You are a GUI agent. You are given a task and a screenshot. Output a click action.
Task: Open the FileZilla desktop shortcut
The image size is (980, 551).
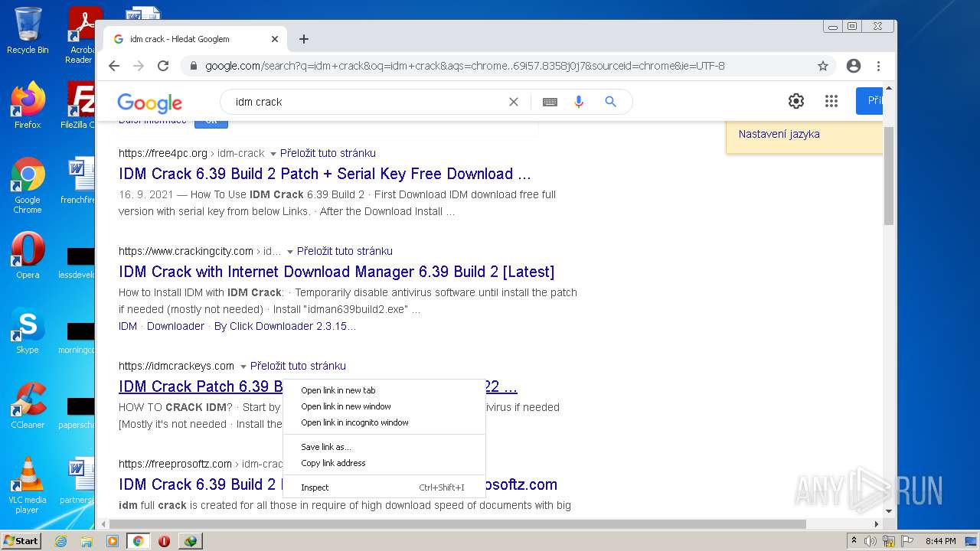80,105
